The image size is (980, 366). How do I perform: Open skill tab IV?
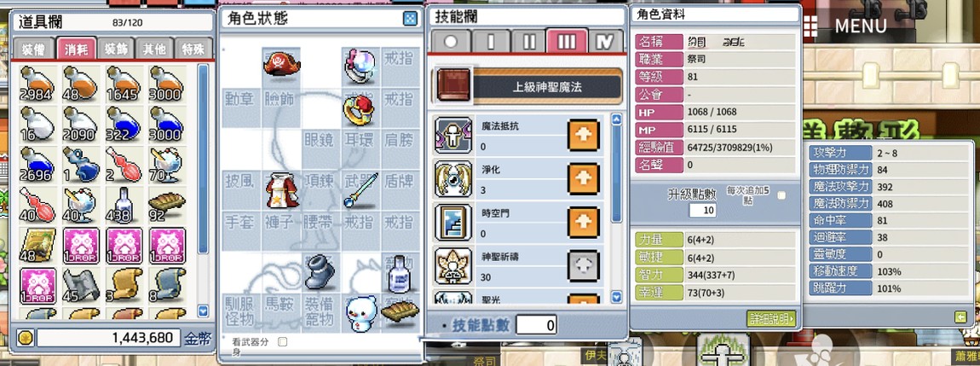(x=605, y=42)
